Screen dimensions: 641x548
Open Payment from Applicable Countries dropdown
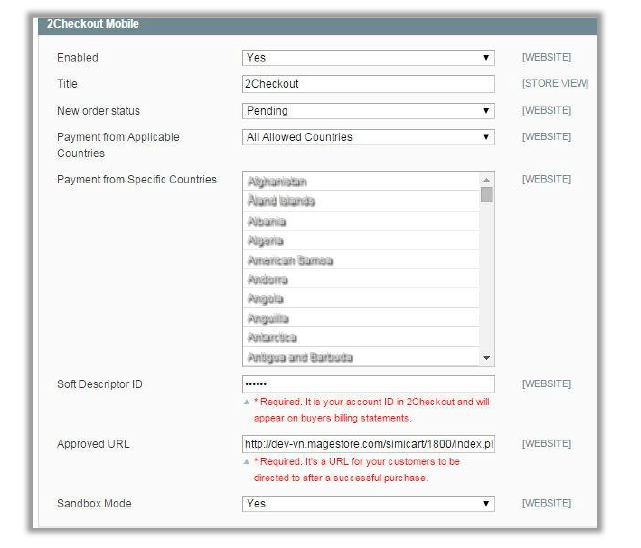368,137
